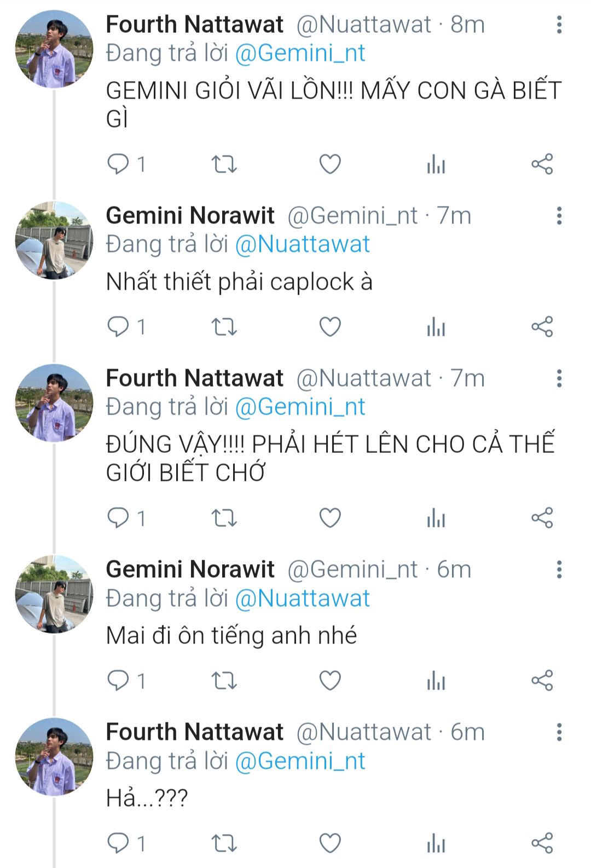Open @Gemini_nt mention in the first tweet

click(x=300, y=53)
